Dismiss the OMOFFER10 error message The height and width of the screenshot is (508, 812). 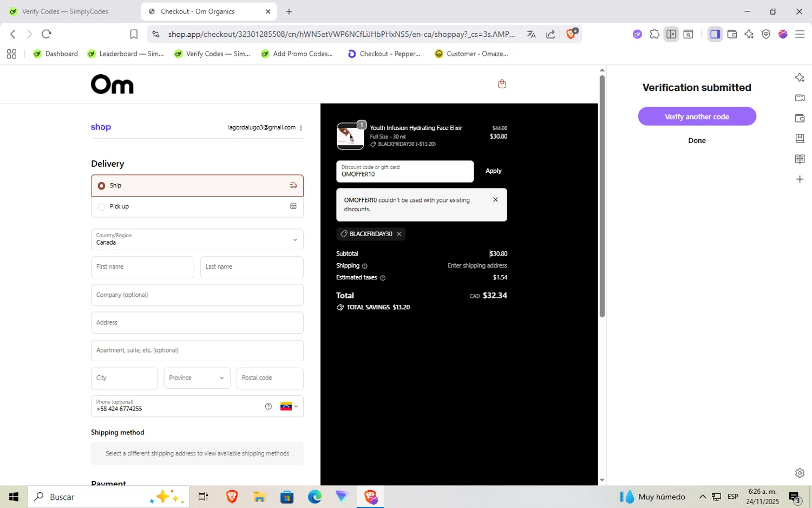pos(495,200)
